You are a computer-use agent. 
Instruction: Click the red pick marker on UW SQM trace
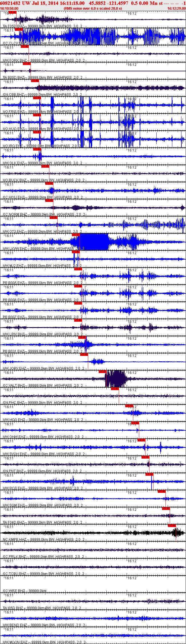click(162, 491)
